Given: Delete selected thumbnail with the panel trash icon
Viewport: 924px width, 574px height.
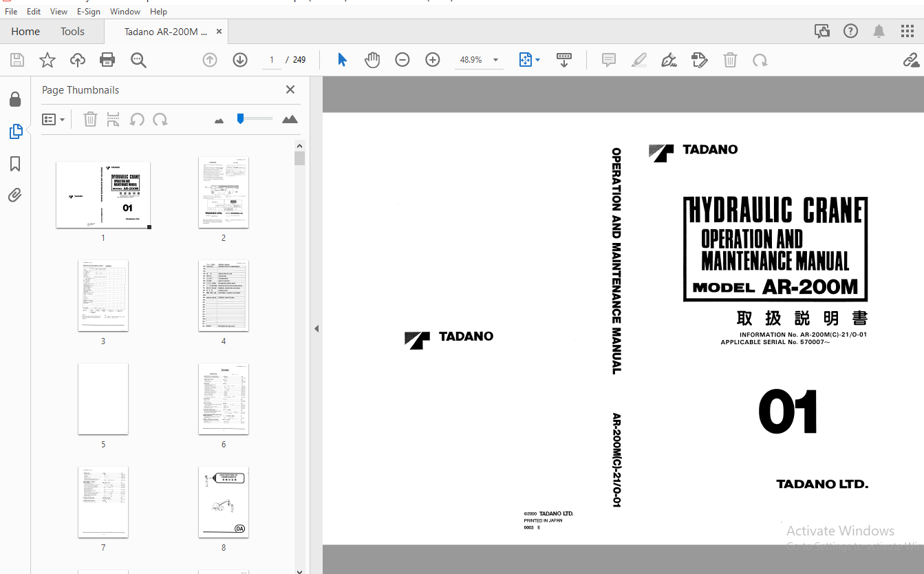Looking at the screenshot, I should pos(90,119).
